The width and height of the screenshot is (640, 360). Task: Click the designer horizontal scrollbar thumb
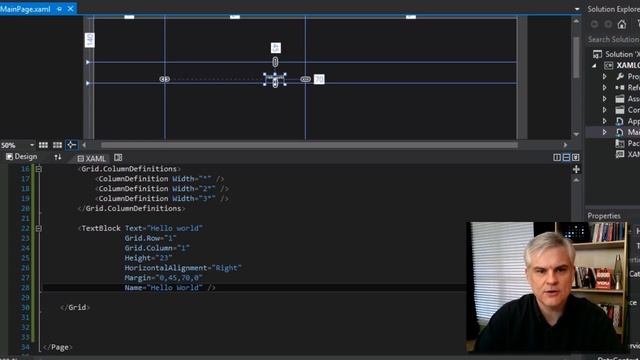309,145
